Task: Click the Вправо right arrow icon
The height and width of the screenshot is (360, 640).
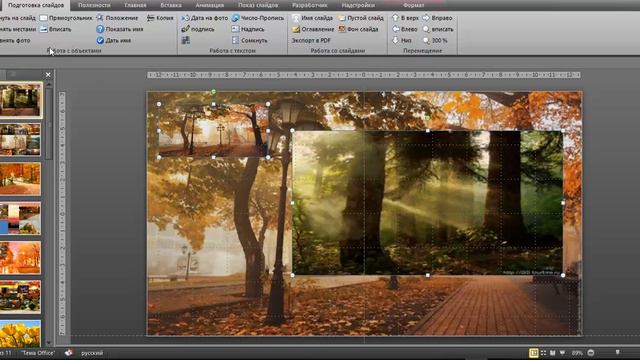Action: click(426, 18)
